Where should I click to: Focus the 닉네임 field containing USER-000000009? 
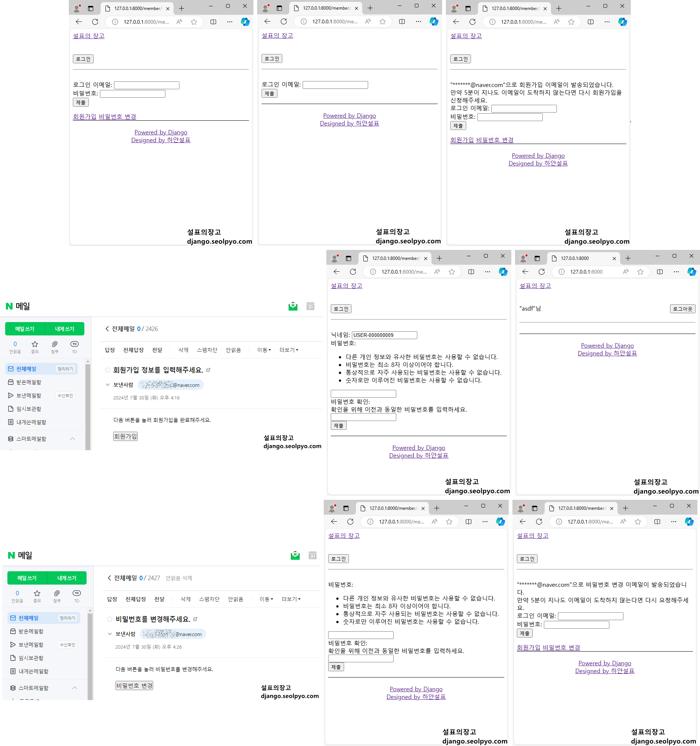click(384, 335)
